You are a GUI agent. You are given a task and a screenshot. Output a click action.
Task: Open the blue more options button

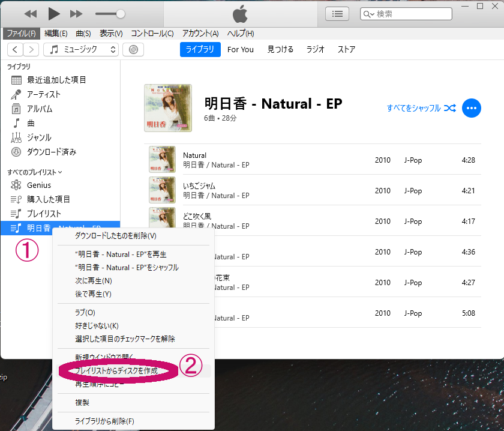471,108
